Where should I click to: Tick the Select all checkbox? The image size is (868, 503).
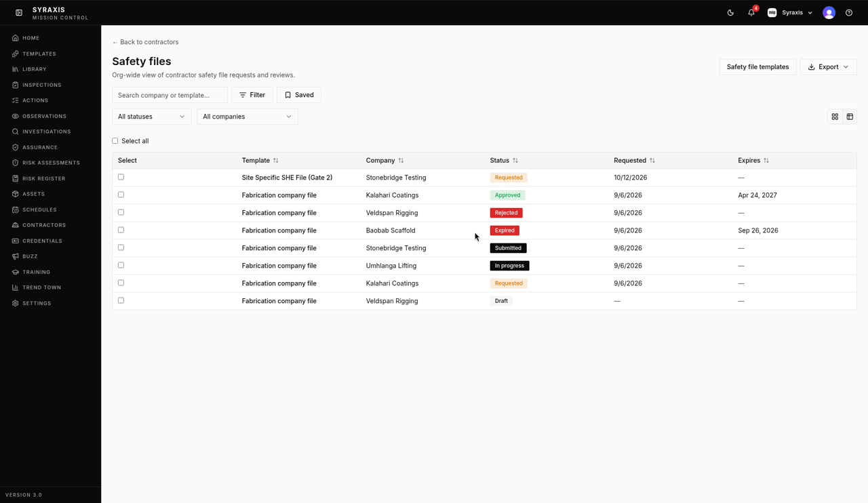[x=115, y=141]
